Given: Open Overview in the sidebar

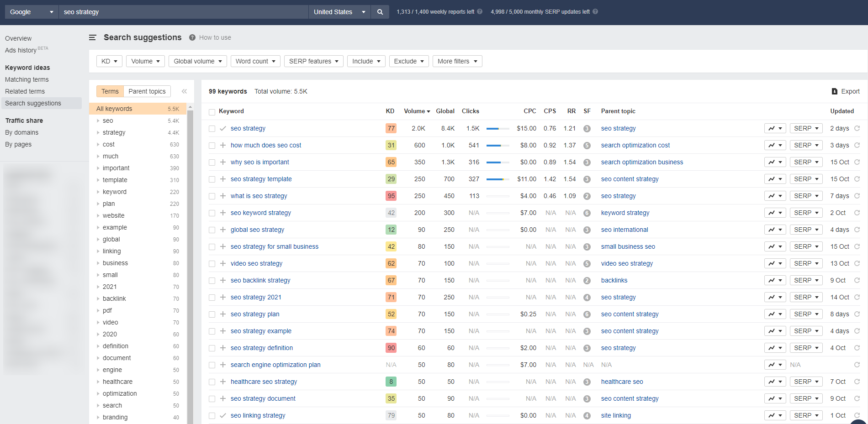Looking at the screenshot, I should [x=18, y=38].
